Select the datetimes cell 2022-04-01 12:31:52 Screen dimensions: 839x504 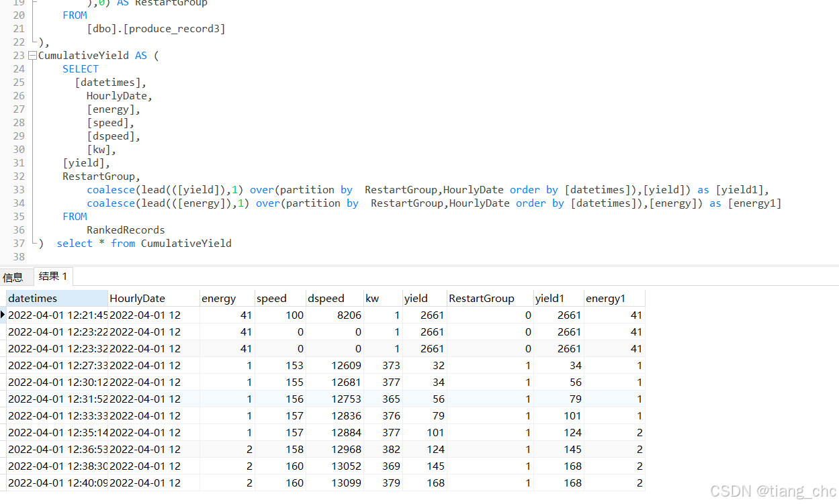pos(58,399)
